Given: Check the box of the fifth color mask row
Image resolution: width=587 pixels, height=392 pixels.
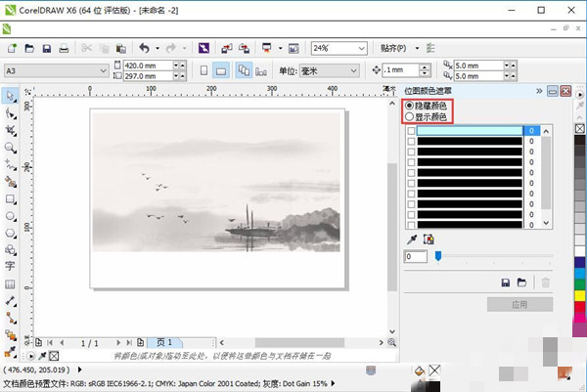Looking at the screenshot, I should coord(411,173).
